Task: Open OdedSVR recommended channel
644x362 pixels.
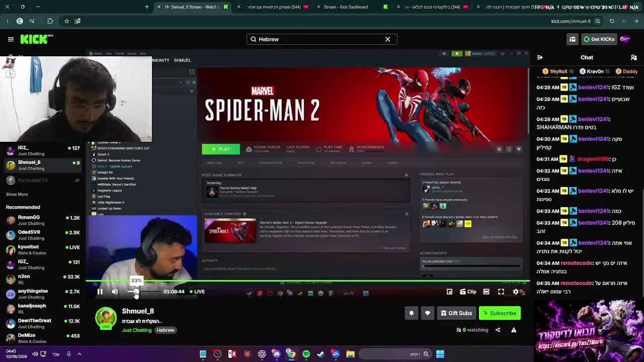Action: [x=43, y=235]
